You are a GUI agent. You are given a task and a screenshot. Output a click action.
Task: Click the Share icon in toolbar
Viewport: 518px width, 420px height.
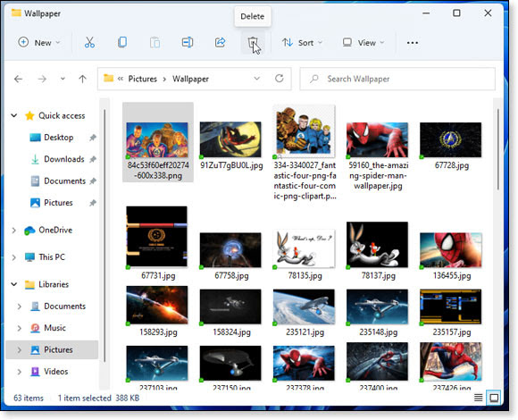[x=220, y=42]
